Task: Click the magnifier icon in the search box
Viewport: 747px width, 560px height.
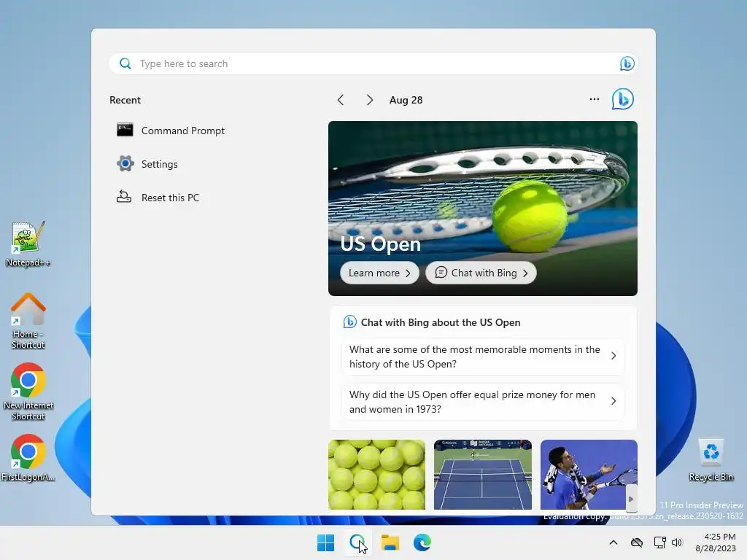Action: (x=125, y=63)
